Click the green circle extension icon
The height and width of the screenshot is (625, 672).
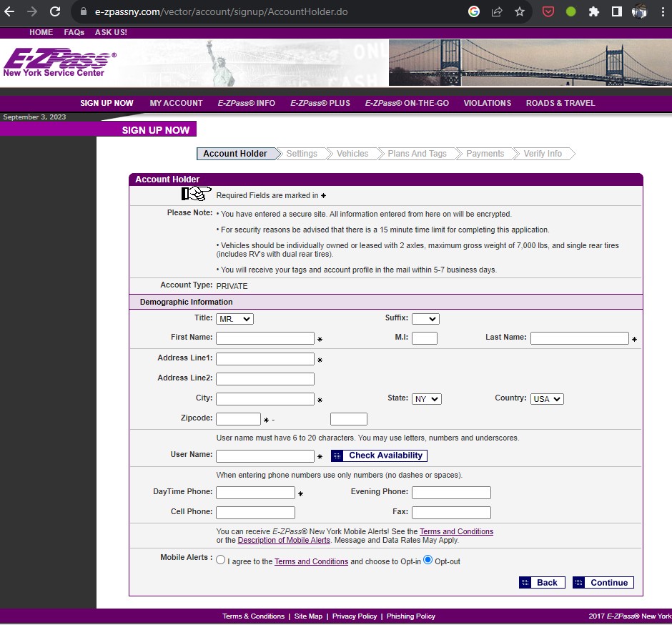571,11
